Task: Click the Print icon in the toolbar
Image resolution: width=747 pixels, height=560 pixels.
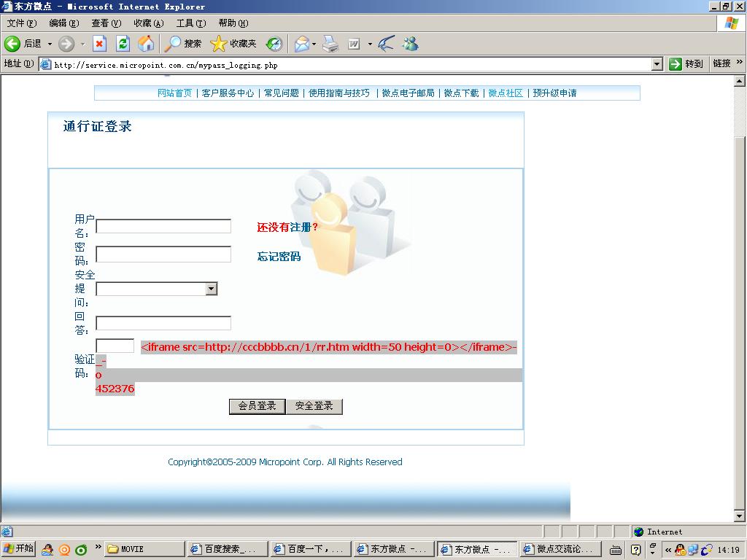Action: pyautogui.click(x=330, y=44)
